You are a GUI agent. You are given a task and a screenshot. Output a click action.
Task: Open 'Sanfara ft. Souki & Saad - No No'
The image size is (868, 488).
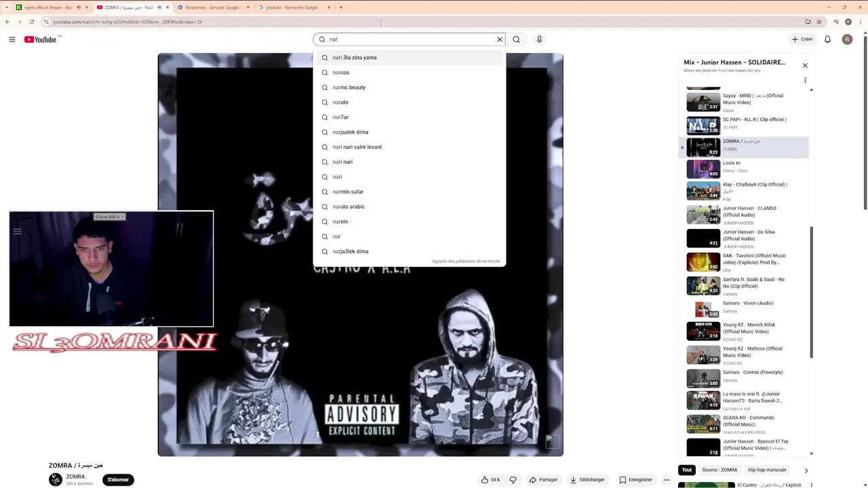744,286
